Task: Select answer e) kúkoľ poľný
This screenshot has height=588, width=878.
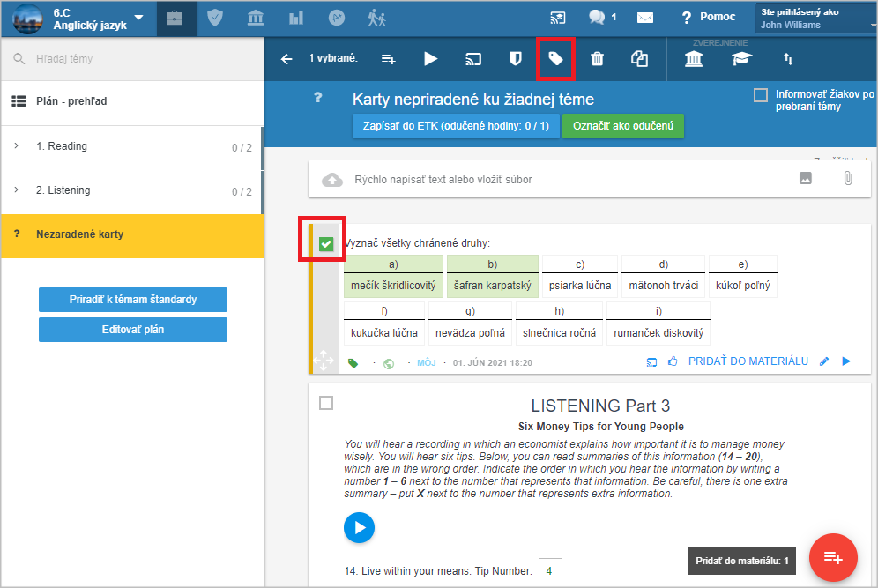Action: coord(742,276)
